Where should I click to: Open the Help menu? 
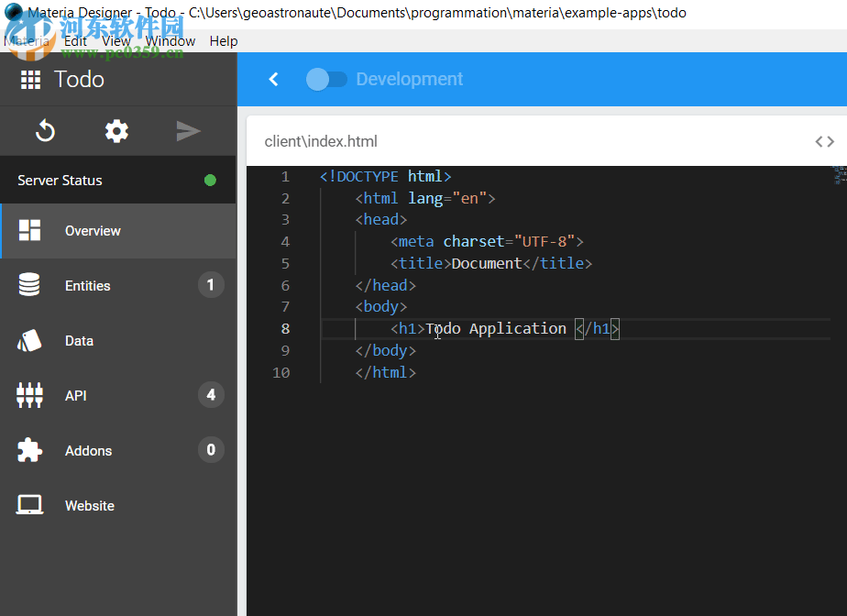point(223,41)
